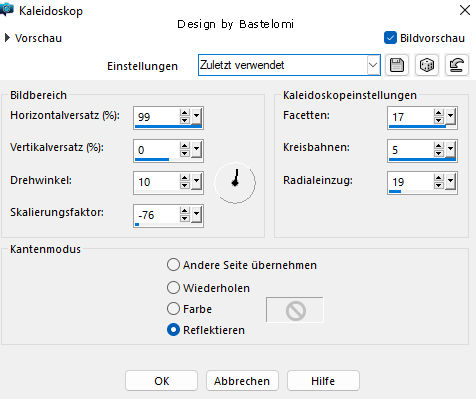Select the Wiederholen radio button
The width and height of the screenshot is (476, 399).
tap(173, 288)
